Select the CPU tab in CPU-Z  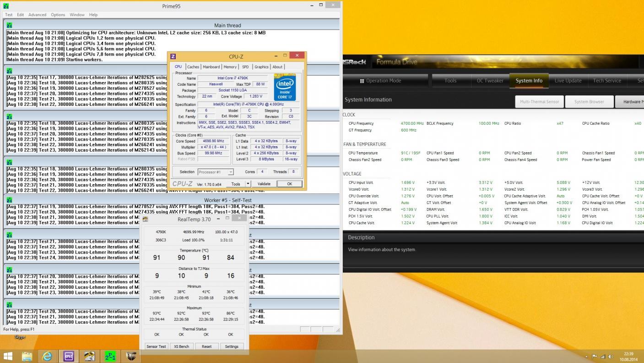point(178,66)
